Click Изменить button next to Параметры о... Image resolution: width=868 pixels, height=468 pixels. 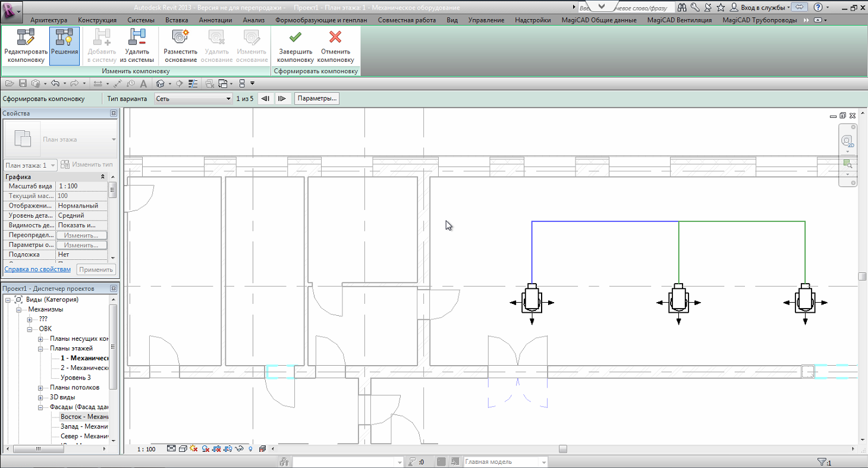(x=81, y=245)
